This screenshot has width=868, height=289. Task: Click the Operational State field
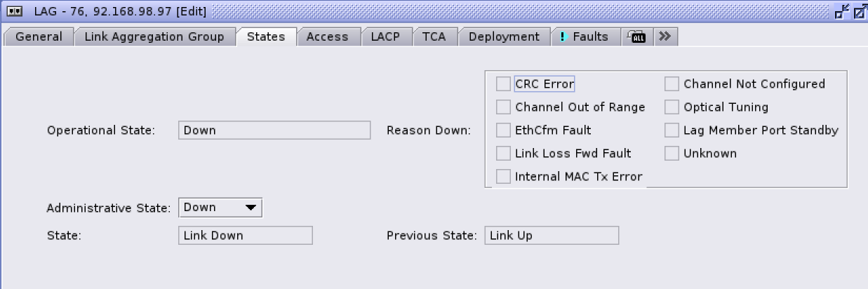(274, 130)
